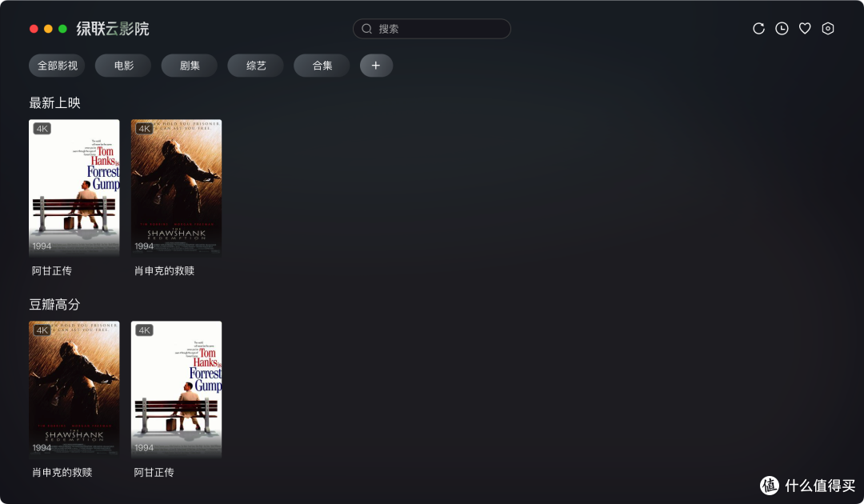Image resolution: width=864 pixels, height=504 pixels.
Task: Open the watch history clock icon
Action: (x=782, y=29)
